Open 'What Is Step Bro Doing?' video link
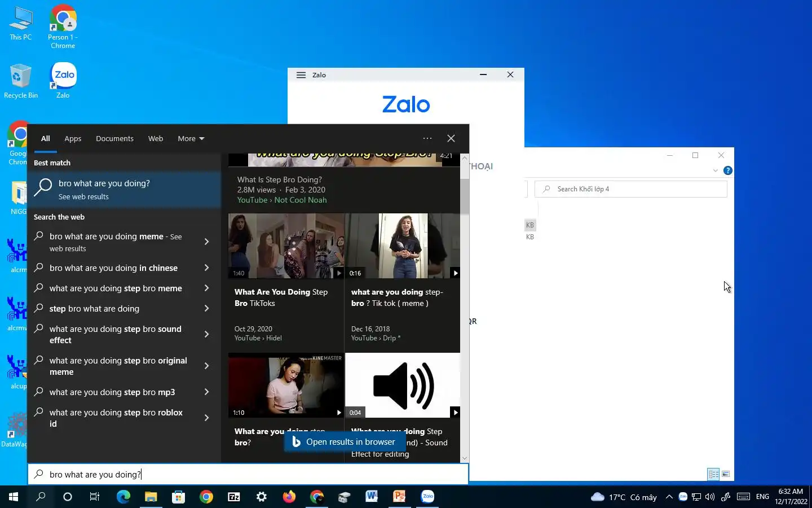The image size is (812, 508). (280, 179)
